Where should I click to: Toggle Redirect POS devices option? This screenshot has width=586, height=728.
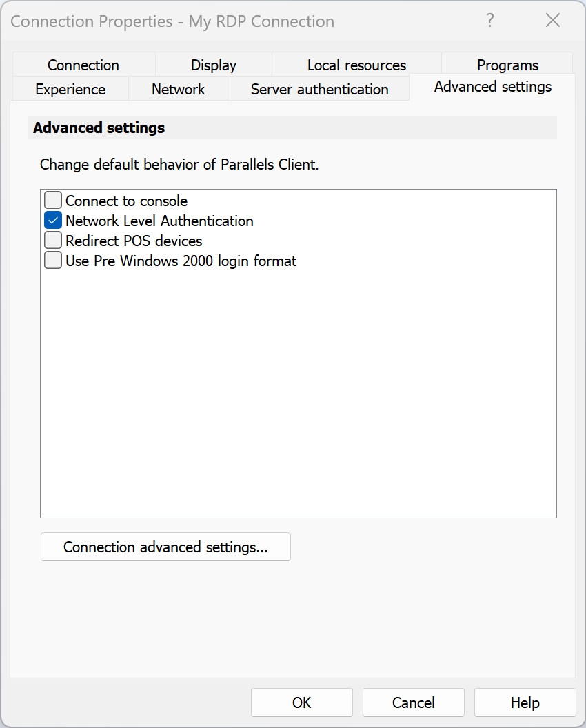click(x=53, y=241)
